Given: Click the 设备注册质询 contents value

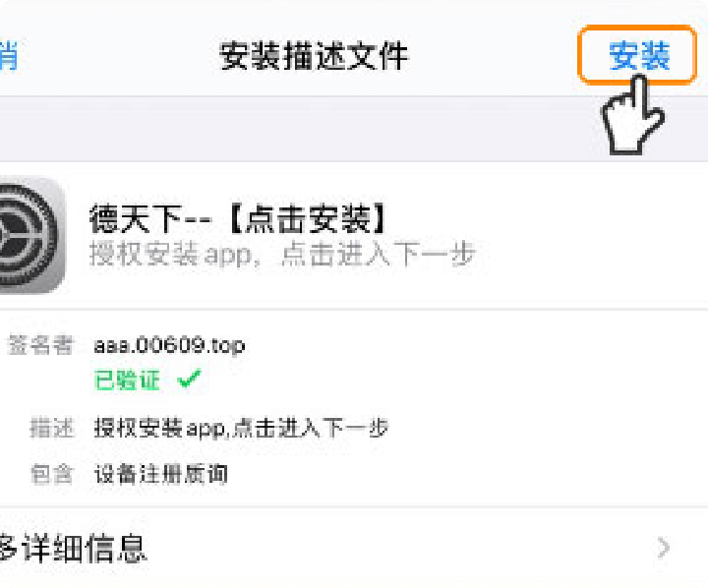Looking at the screenshot, I should (160, 475).
